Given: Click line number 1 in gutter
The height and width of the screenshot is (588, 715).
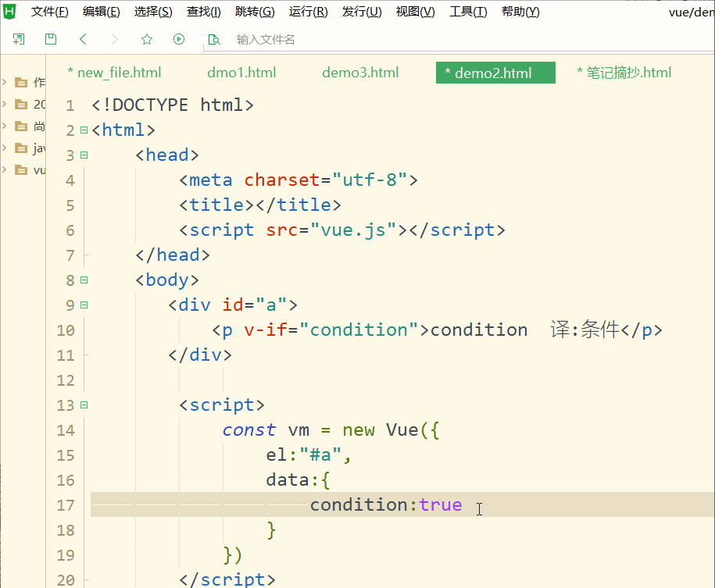Looking at the screenshot, I should click(x=70, y=105).
